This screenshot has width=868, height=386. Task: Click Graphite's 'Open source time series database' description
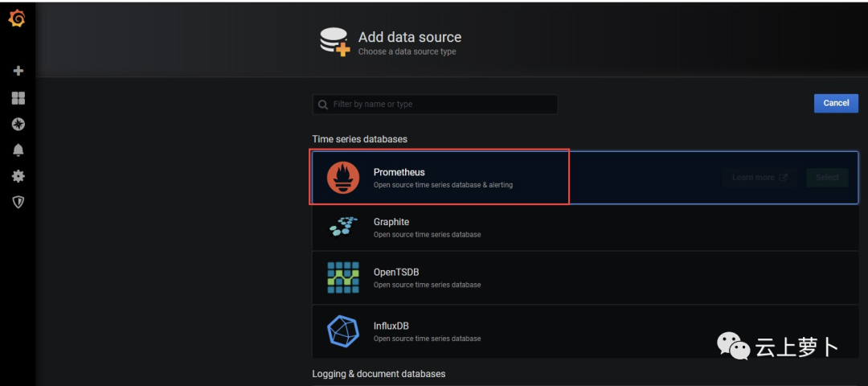tap(428, 235)
